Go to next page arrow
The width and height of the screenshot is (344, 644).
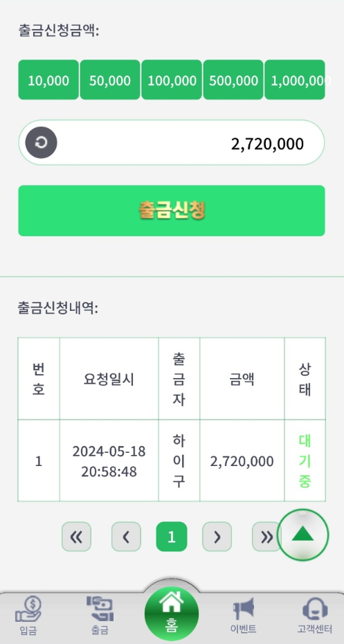pos(217,537)
